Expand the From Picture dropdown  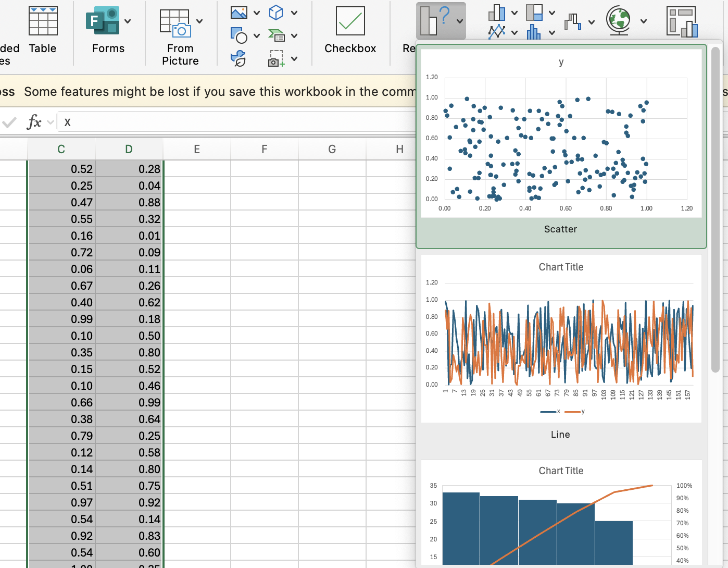tap(198, 22)
